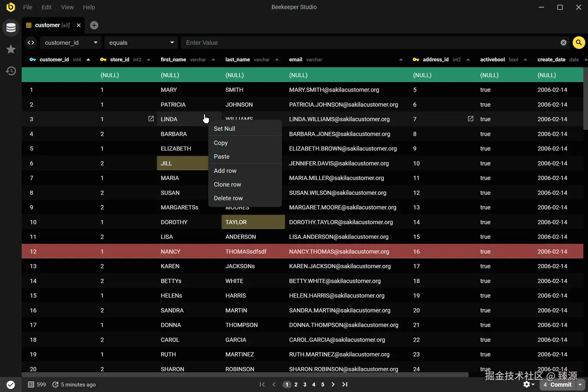Sort by address_id column arrow
The image size is (588, 392).
[468, 60]
